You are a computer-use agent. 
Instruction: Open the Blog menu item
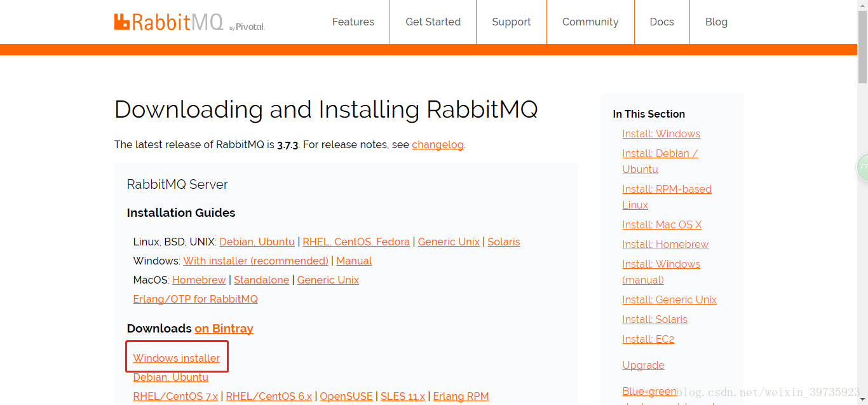point(716,22)
